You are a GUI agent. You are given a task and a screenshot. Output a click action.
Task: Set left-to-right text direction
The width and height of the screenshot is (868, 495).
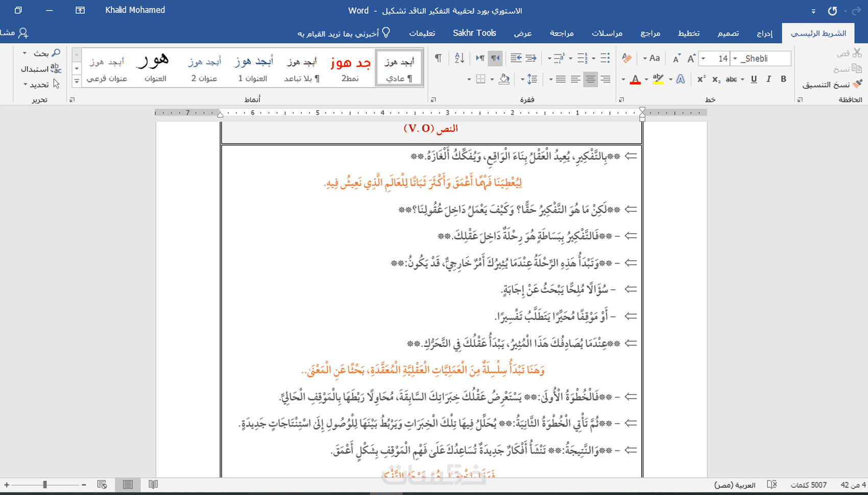click(x=480, y=58)
